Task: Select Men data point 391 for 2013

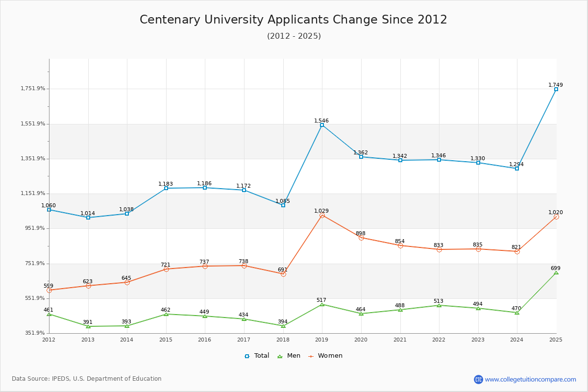Action: point(88,326)
